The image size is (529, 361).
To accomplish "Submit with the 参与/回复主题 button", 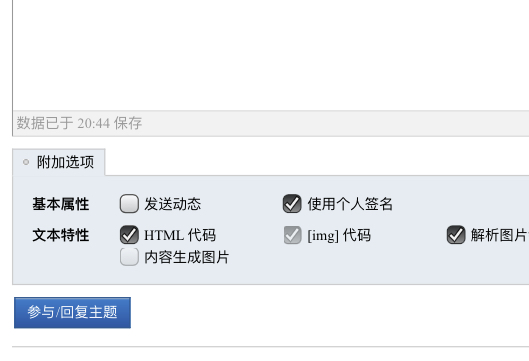I will point(72,312).
